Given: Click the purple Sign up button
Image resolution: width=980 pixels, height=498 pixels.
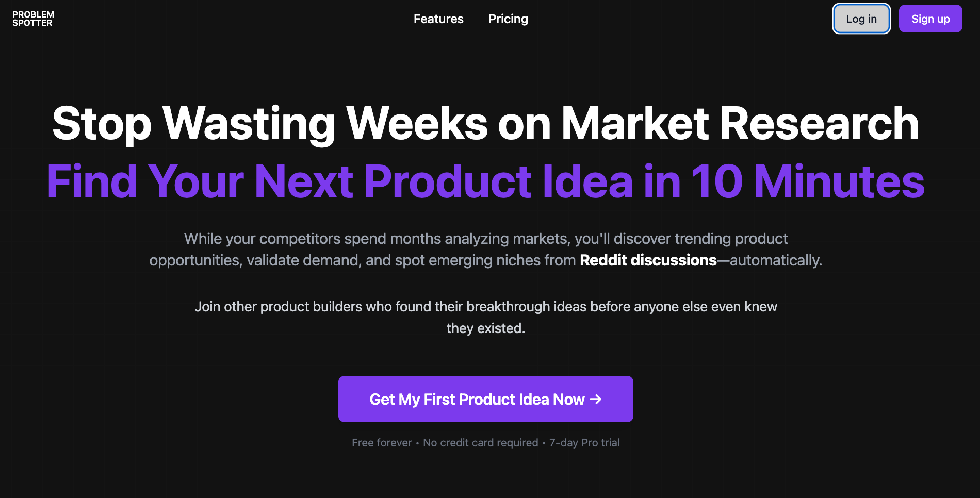Looking at the screenshot, I should (x=930, y=19).
